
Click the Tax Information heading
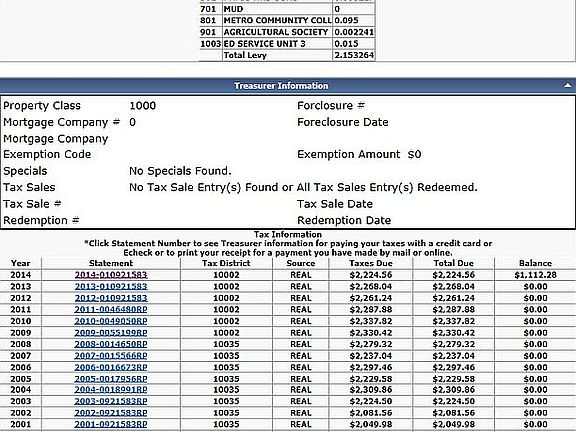pos(288,234)
